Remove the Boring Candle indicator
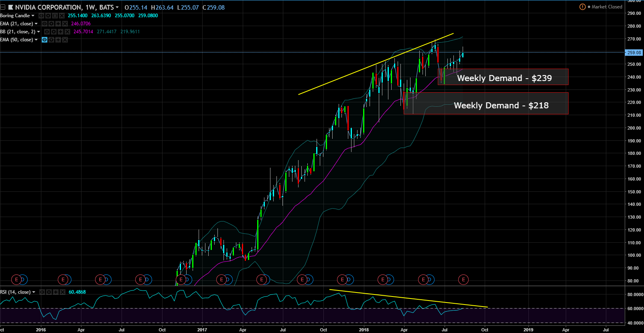This screenshot has height=333, width=644. pyautogui.click(x=62, y=16)
